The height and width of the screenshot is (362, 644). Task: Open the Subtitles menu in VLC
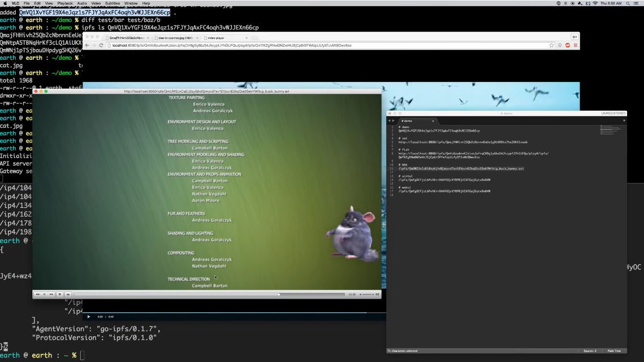(x=113, y=3)
